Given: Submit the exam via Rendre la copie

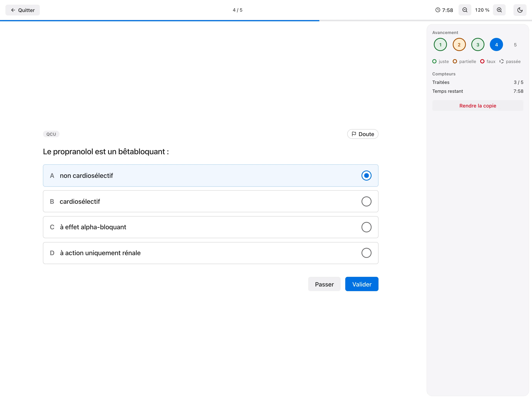Looking at the screenshot, I should click(478, 106).
